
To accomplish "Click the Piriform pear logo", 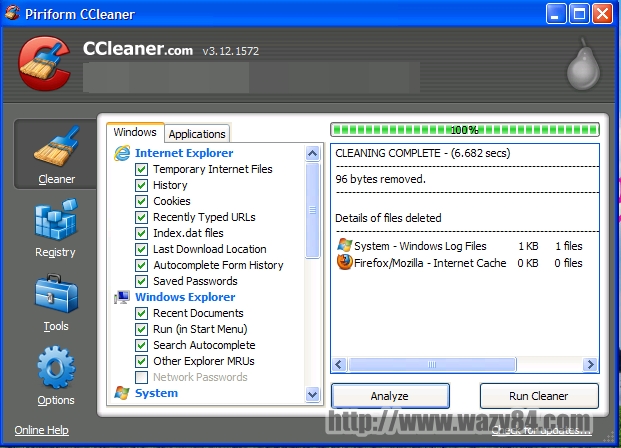I will click(583, 63).
